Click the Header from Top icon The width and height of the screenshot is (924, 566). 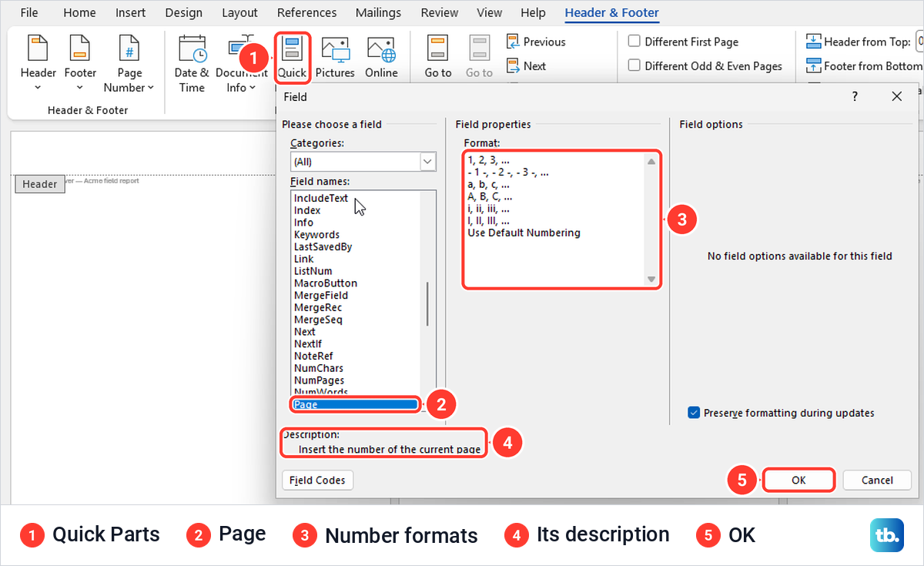click(x=813, y=42)
